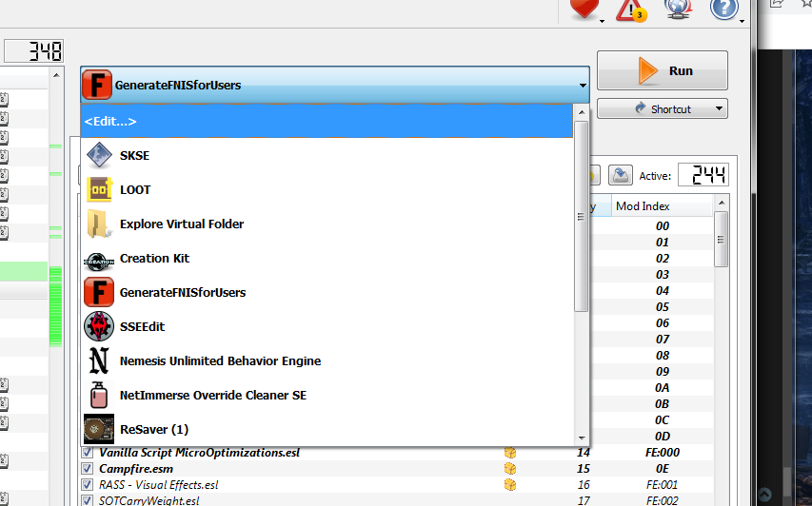The height and width of the screenshot is (506, 812).
Task: Click Mod Index value 0E
Action: click(663, 469)
